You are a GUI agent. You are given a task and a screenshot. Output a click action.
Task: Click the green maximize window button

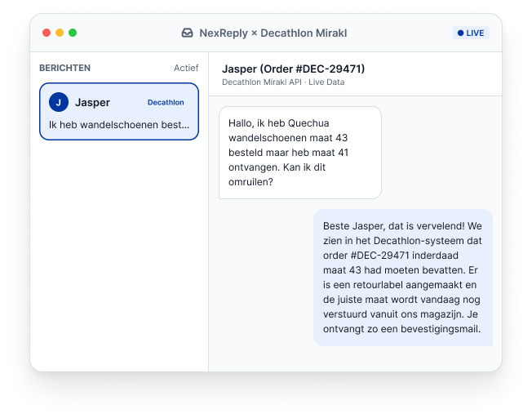pos(73,33)
